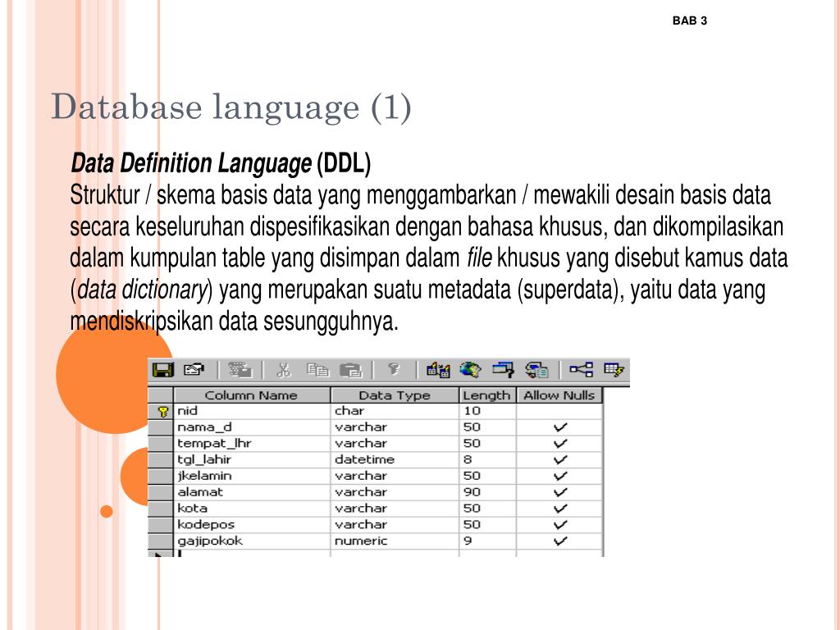Click the Column Name header

[252, 395]
